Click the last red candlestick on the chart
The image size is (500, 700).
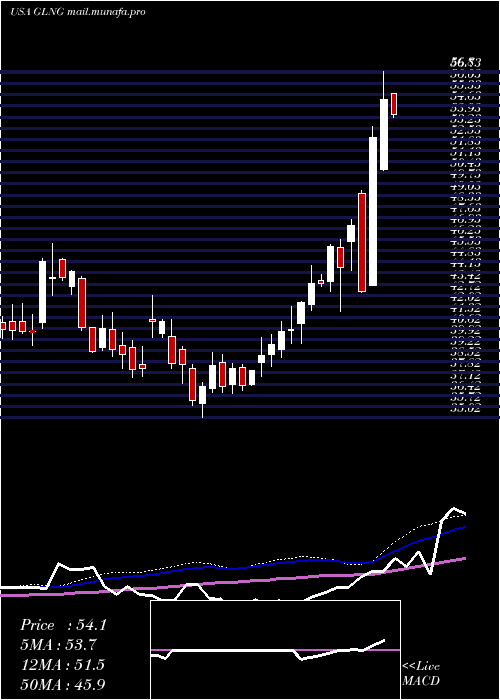point(394,104)
